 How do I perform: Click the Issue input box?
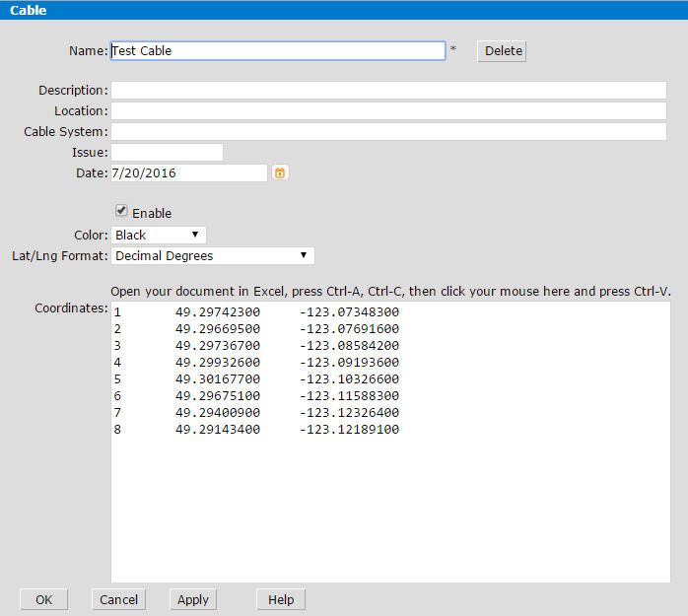167,153
